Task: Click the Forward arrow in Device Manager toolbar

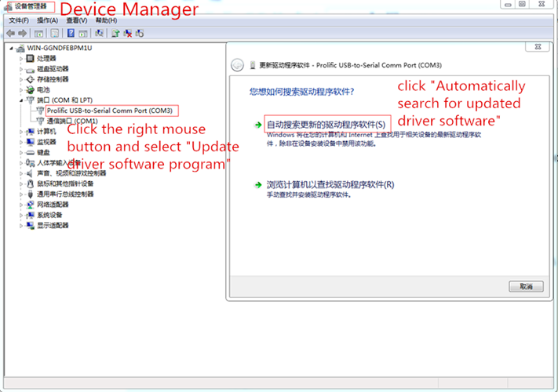Action: [x=22, y=33]
